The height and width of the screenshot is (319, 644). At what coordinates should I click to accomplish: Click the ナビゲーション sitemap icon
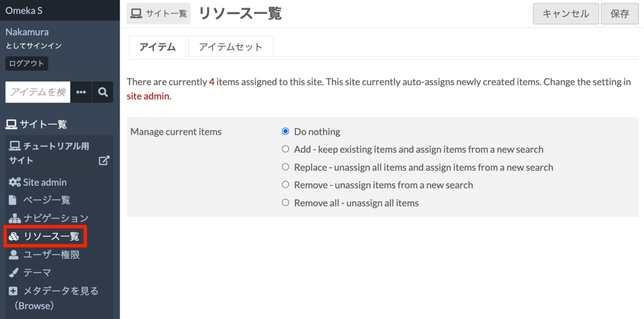click(x=14, y=218)
